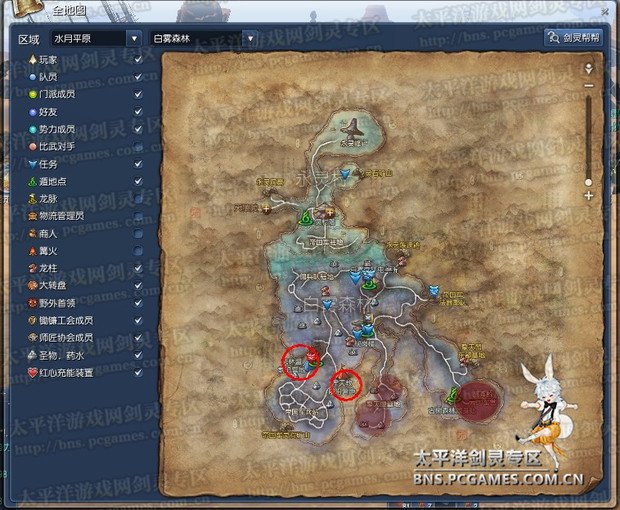The width and height of the screenshot is (620, 510).
Task: Open the 白雾森林 area dropdown
Action: point(204,38)
